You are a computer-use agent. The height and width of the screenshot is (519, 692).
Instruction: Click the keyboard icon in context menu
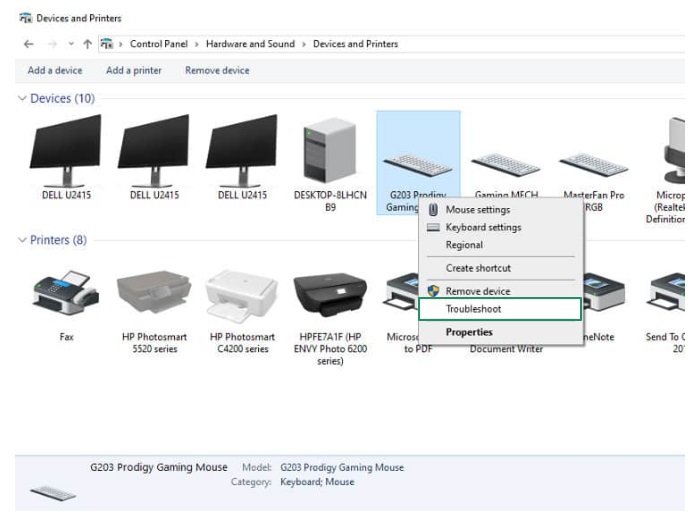pyautogui.click(x=433, y=227)
